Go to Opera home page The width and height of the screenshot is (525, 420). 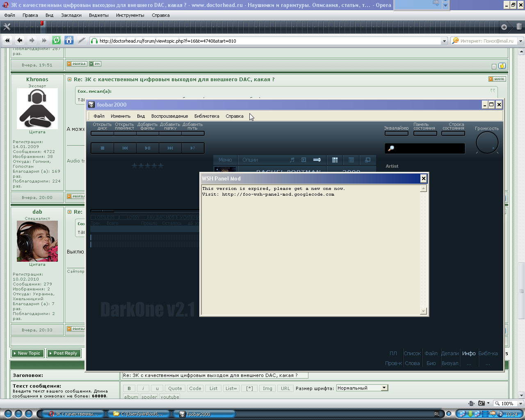click(69, 40)
